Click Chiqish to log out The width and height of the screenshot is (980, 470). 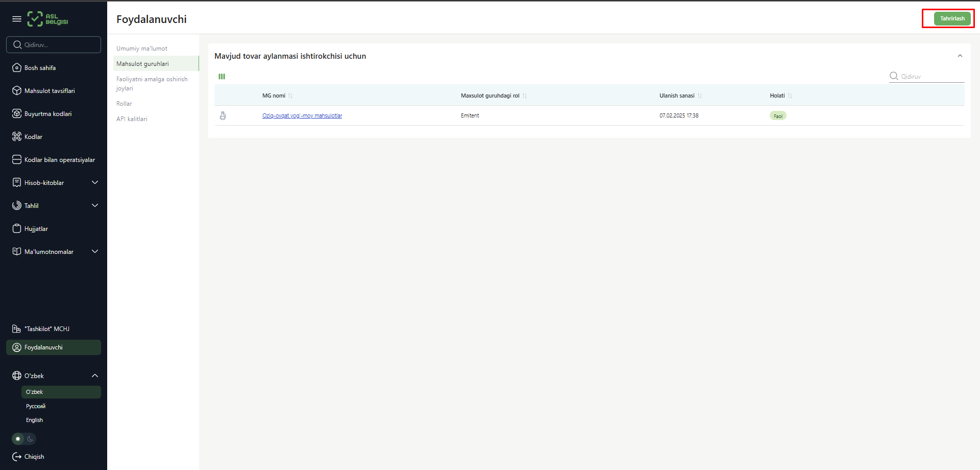pyautogui.click(x=34, y=457)
